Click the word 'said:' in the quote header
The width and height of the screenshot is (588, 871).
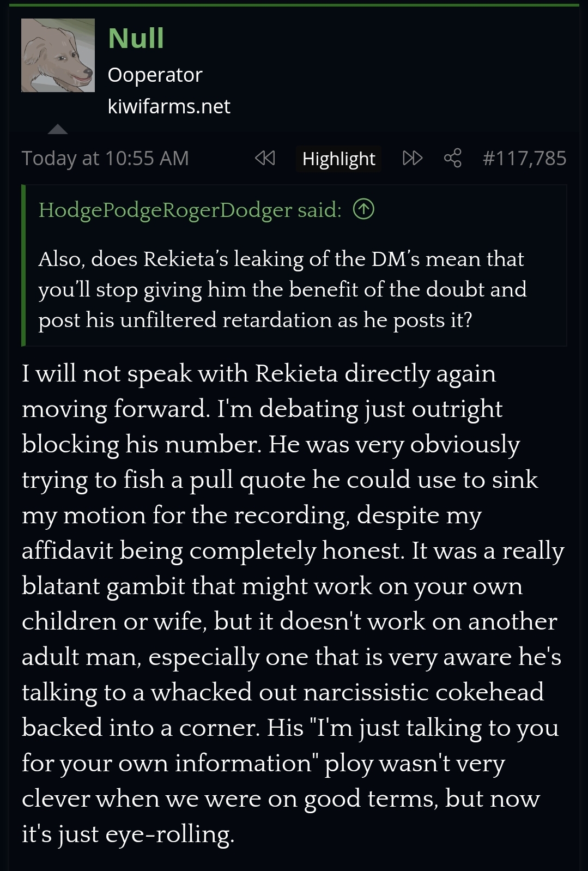click(319, 210)
